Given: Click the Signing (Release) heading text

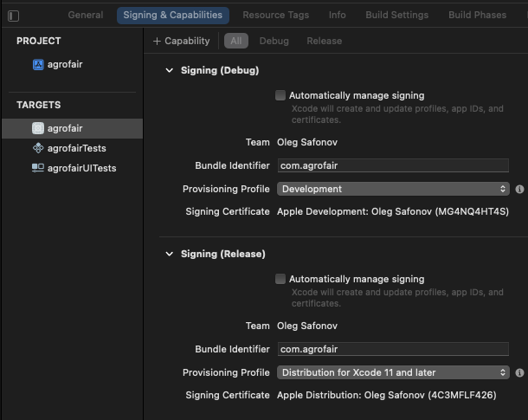Looking at the screenshot, I should (223, 254).
